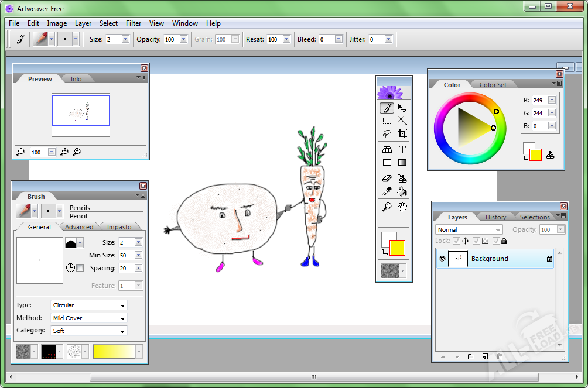The height and width of the screenshot is (388, 588).
Task: Hide the Background layer with eye icon
Action: click(x=442, y=259)
